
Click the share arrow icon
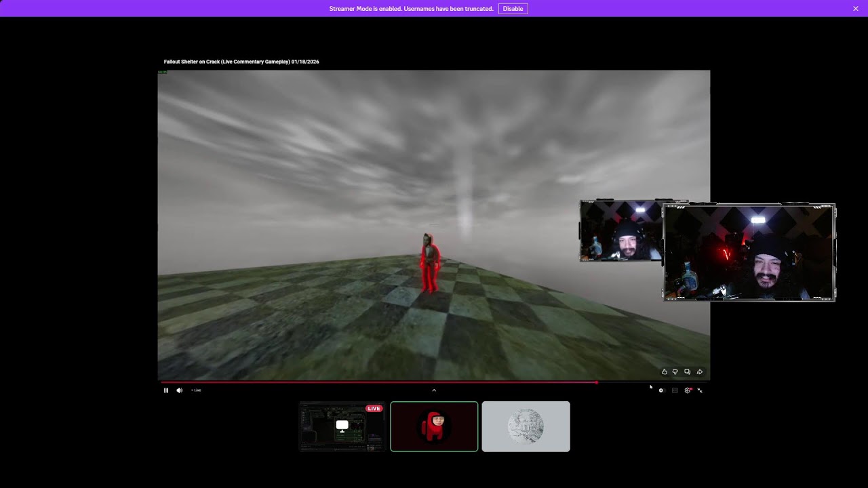tap(700, 371)
